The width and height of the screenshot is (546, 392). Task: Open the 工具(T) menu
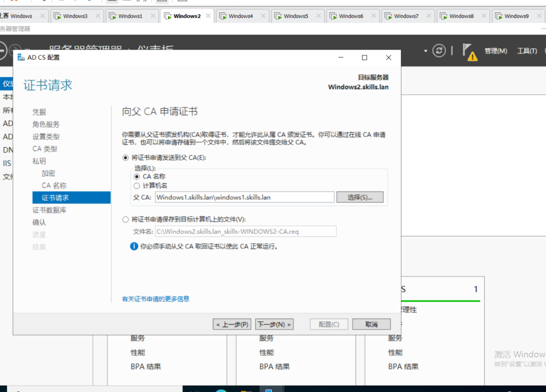tap(526, 51)
